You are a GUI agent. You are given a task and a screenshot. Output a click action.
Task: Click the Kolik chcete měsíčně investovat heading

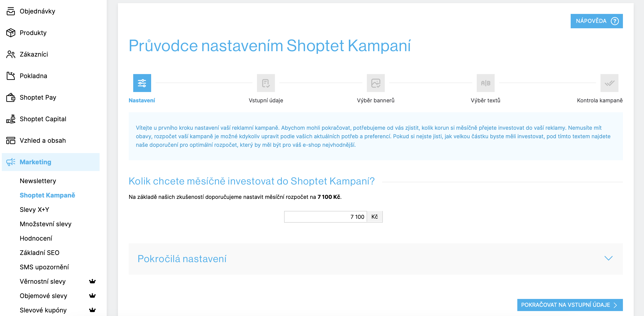click(x=252, y=181)
